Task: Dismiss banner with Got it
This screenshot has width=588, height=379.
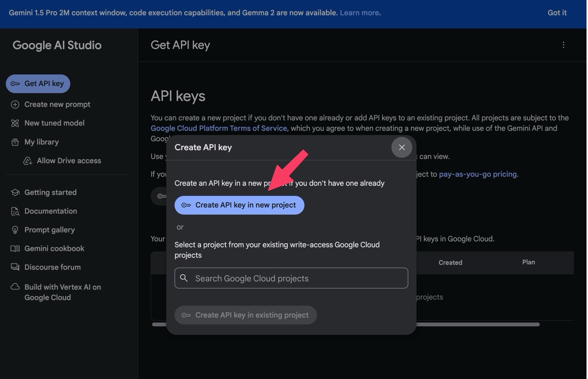Action: (557, 13)
